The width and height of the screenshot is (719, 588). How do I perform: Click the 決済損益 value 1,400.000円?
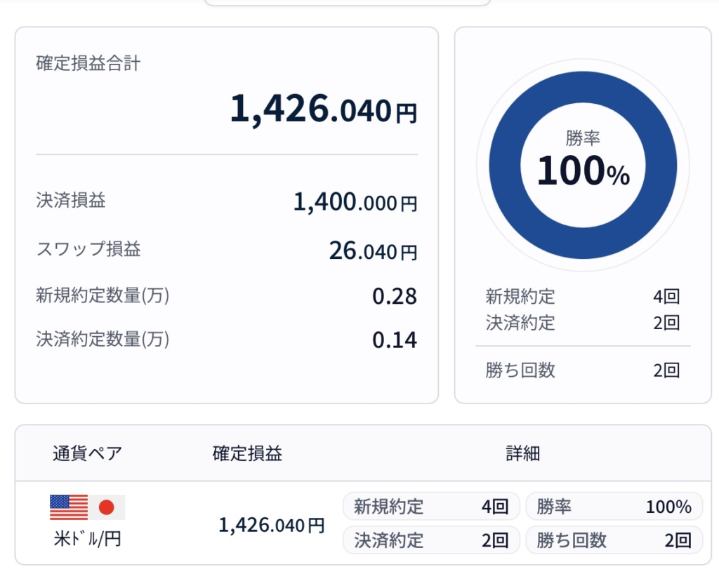[x=355, y=203]
